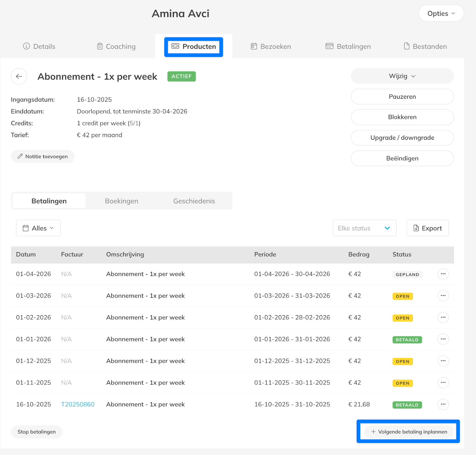The image size is (476, 455).
Task: Export the payments list
Action: click(x=428, y=228)
